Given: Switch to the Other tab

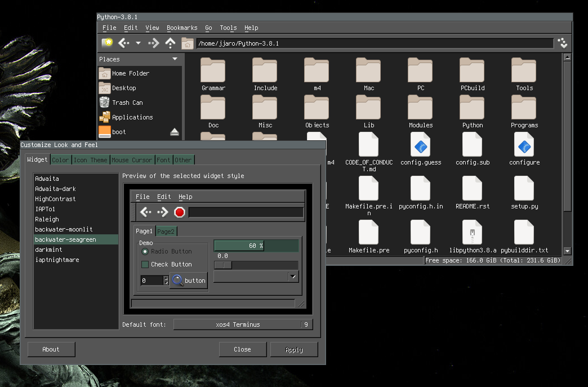Looking at the screenshot, I should point(183,160).
